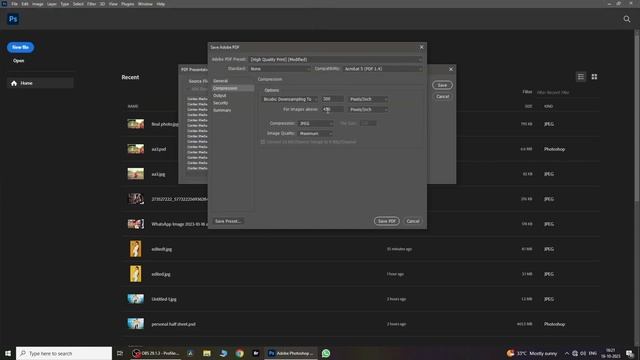
Task: Open the Edit menu
Action: (x=25, y=4)
